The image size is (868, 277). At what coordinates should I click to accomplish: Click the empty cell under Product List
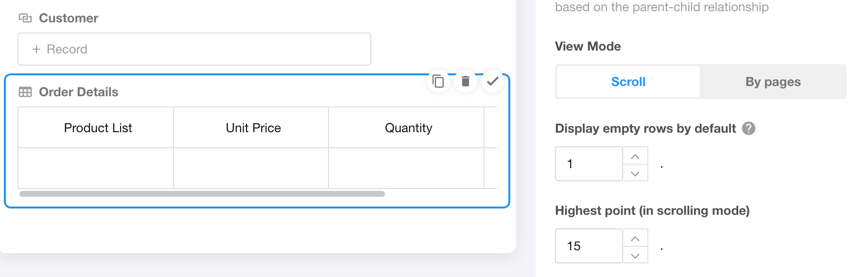[x=96, y=168]
